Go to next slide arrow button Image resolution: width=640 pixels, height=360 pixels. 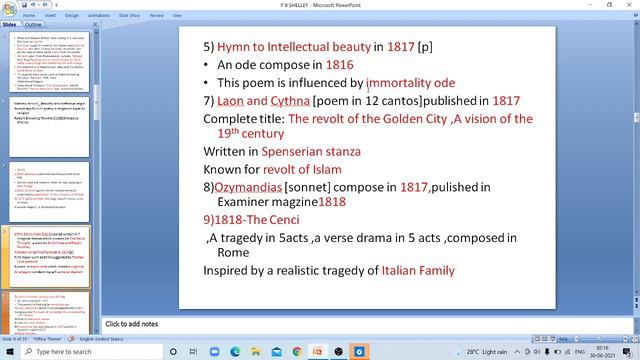pyautogui.click(x=636, y=307)
